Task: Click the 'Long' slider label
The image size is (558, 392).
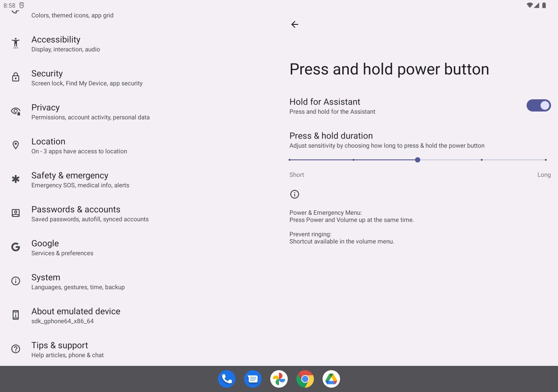Action: 544,175
